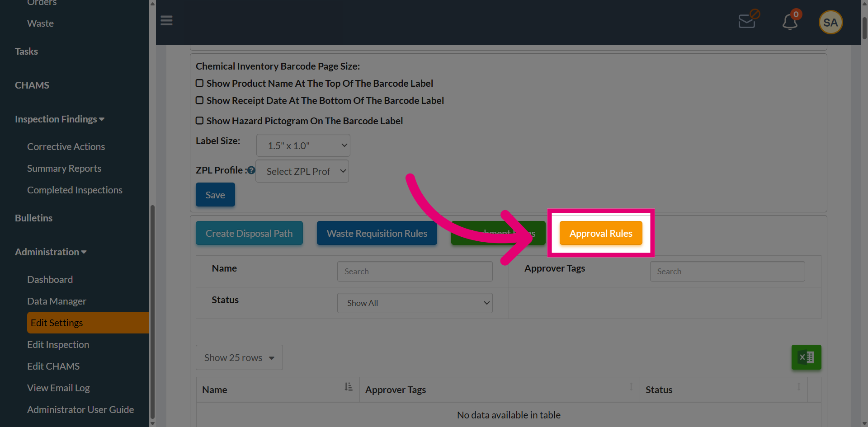868x427 pixels.
Task: Focus the Approver Tags search field
Action: 727,272
